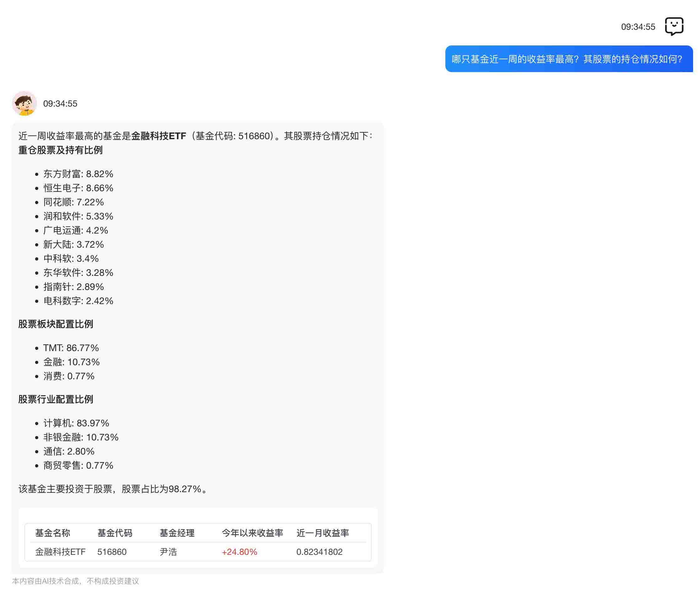700x600 pixels.
Task: Click the 金融科技ETF table cell
Action: tap(61, 552)
